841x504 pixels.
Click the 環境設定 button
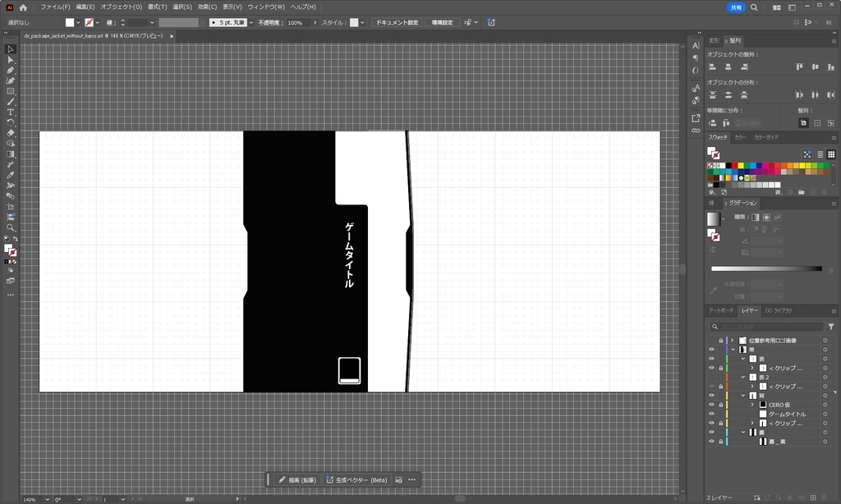(443, 22)
